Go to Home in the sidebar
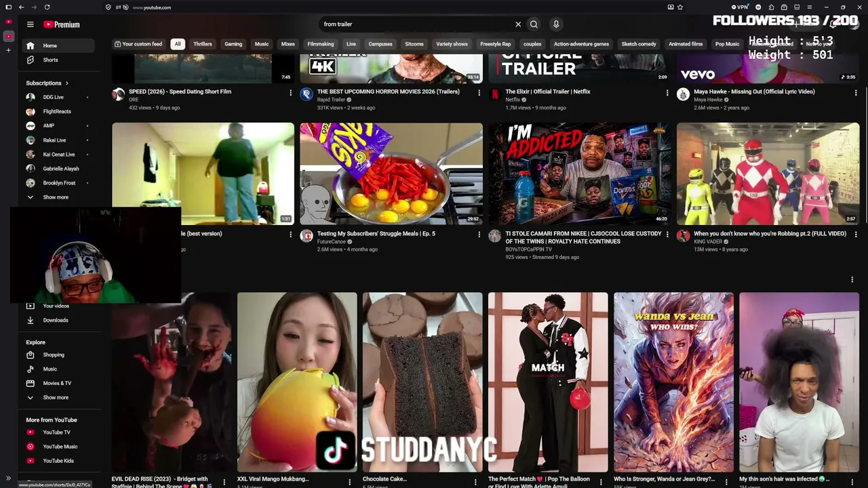868x488 pixels. pos(59,46)
